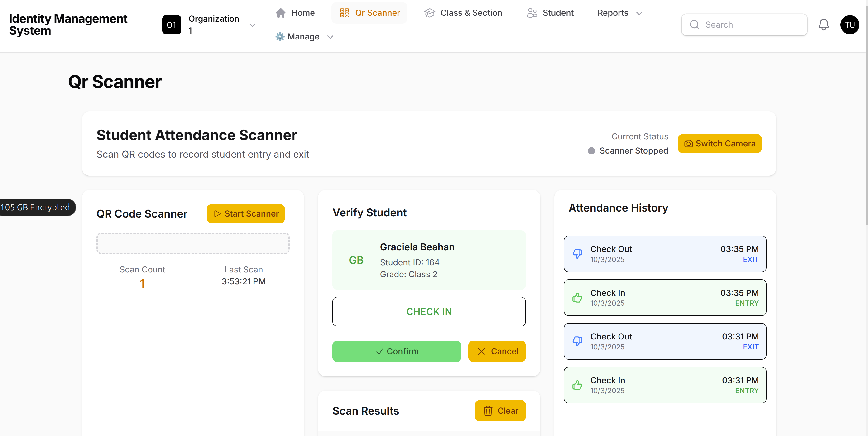Open the Manage dropdown chevron
Image resolution: width=868 pixels, height=436 pixels.
click(330, 37)
